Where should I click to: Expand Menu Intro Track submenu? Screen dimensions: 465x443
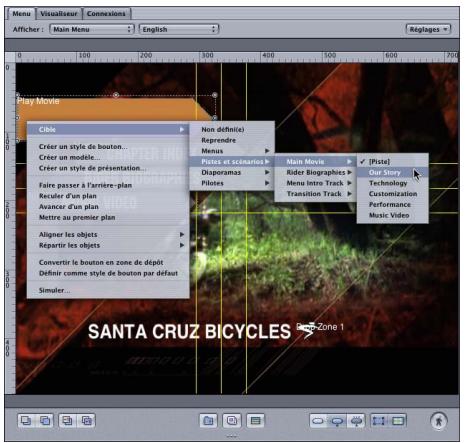pos(315,183)
